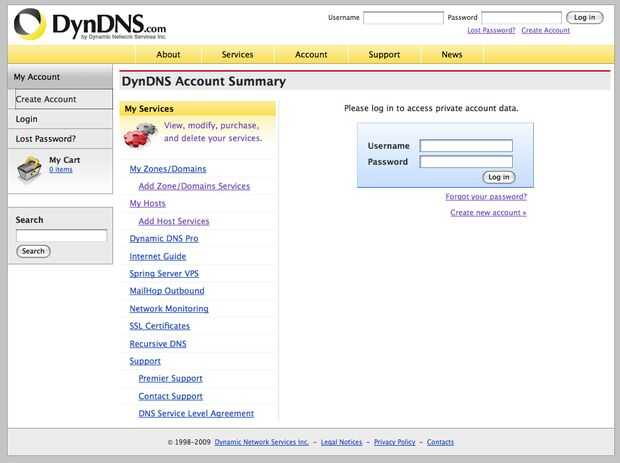The width and height of the screenshot is (620, 463).
Task: Click the My Services panel header
Action: coord(198,109)
